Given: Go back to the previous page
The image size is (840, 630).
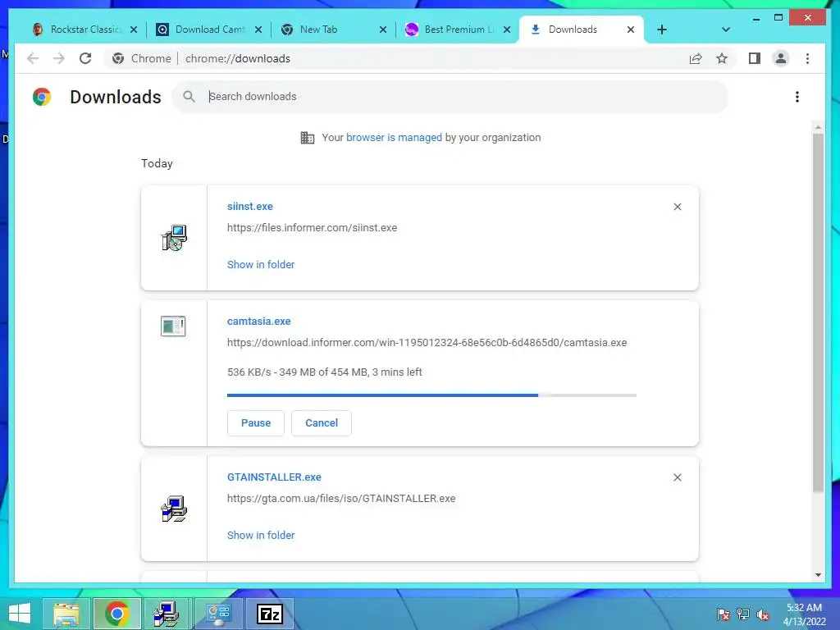Looking at the screenshot, I should (x=33, y=58).
